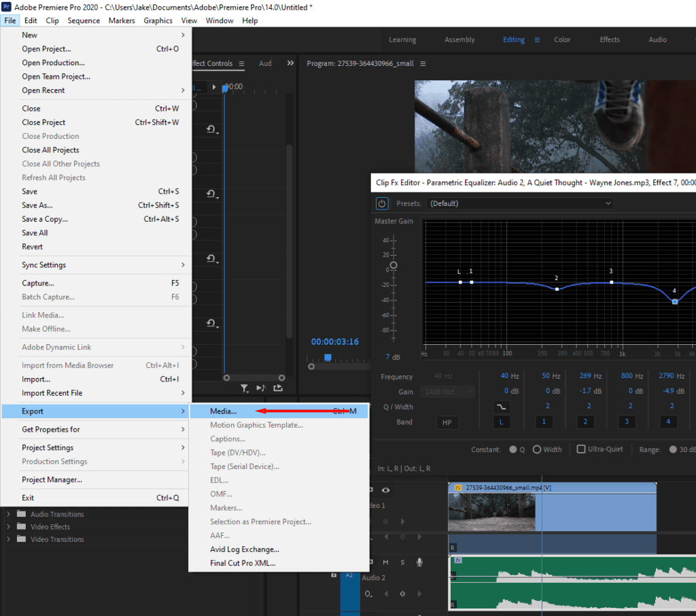
Task: Open the 24dB/Oct Gain dropdown
Action: (x=447, y=392)
